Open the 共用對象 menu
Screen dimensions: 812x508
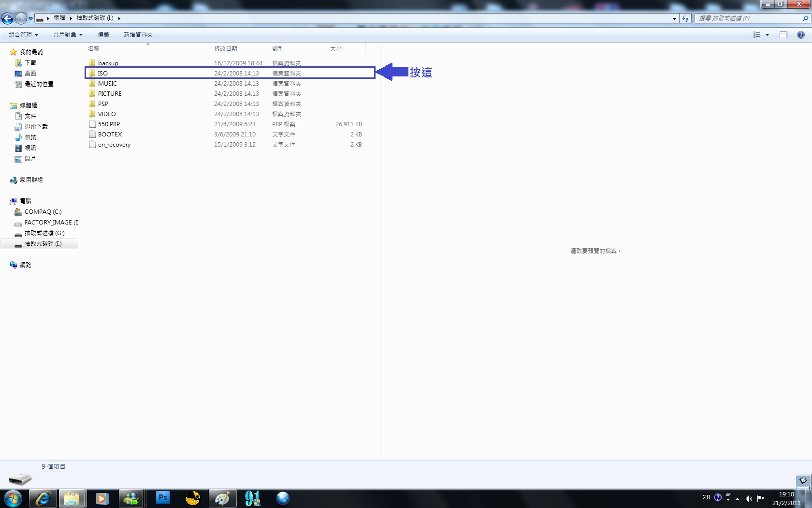point(68,35)
